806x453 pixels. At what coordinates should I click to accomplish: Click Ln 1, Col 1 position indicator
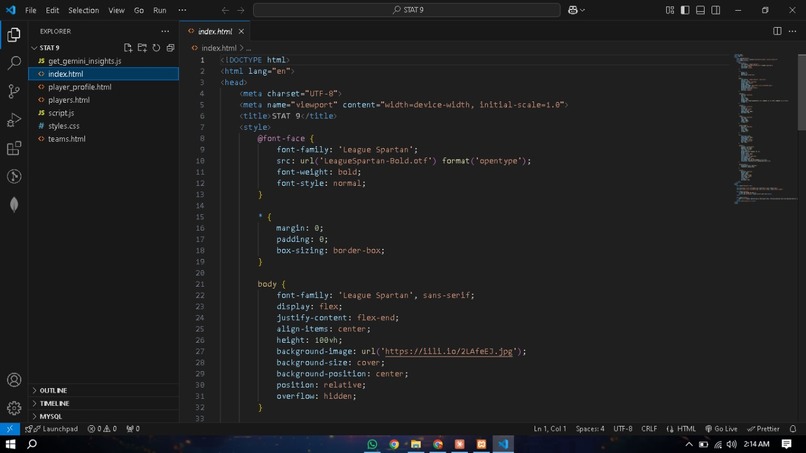(549, 429)
